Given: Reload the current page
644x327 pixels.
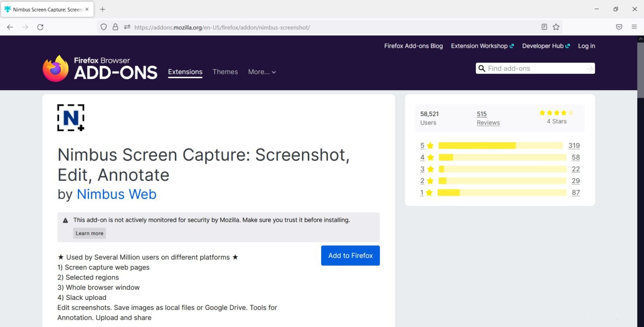Looking at the screenshot, I should [x=40, y=27].
